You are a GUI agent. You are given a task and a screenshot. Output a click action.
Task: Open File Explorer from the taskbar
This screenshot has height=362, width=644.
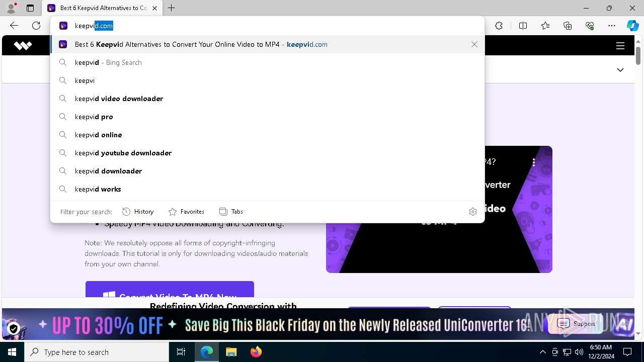click(231, 352)
